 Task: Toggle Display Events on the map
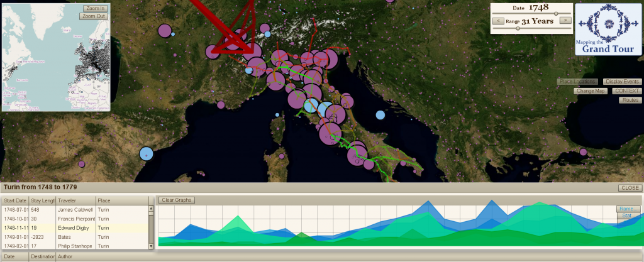(x=622, y=82)
